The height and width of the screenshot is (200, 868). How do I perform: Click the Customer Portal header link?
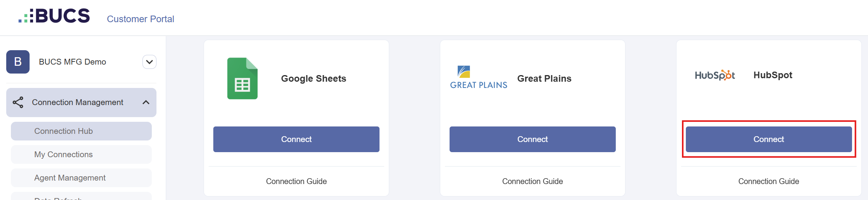pyautogui.click(x=141, y=19)
